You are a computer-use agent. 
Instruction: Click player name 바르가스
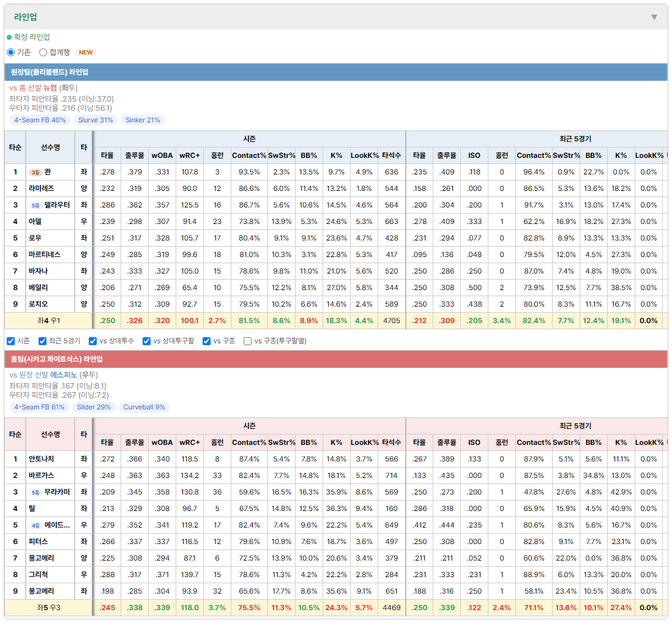tap(42, 476)
